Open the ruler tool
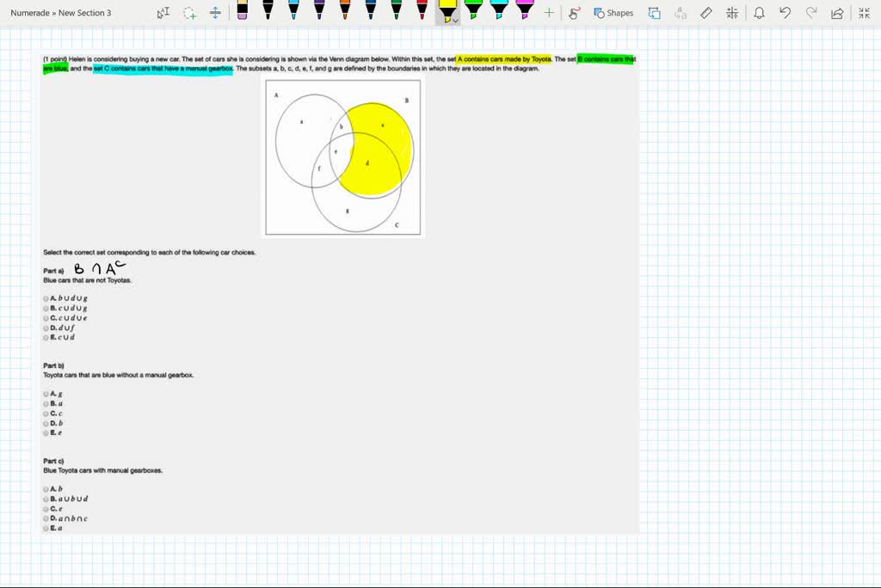Viewport: 881px width, 588px height. (x=706, y=13)
